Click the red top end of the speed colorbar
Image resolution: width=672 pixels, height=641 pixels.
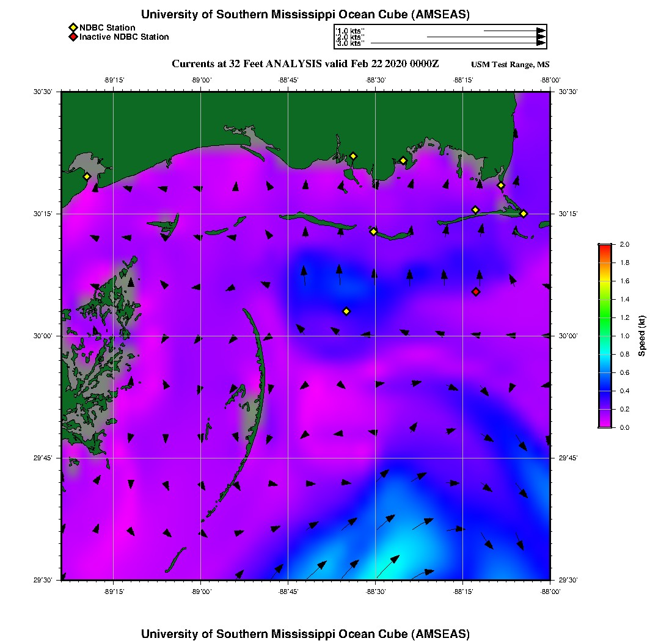coord(604,246)
